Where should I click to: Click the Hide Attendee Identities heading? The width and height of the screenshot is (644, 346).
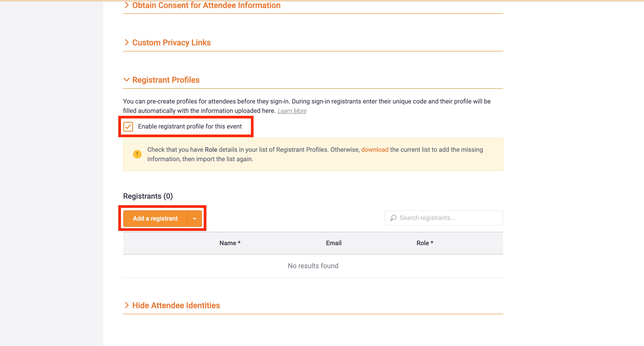point(176,305)
